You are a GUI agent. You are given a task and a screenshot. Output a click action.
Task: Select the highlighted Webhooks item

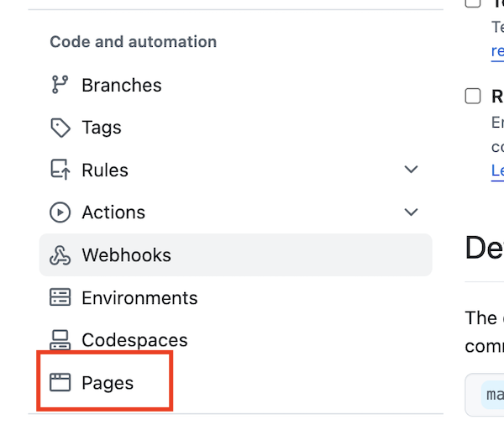coord(126,255)
